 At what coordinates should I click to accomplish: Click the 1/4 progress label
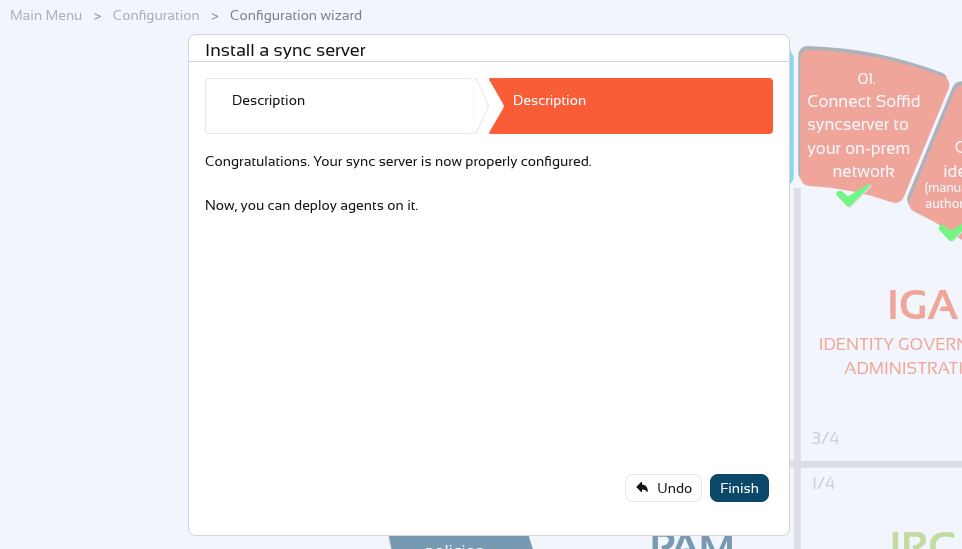pyautogui.click(x=823, y=483)
